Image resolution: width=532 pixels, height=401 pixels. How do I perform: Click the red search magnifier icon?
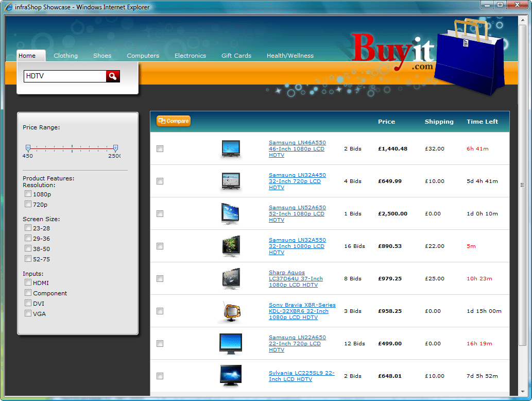click(x=112, y=76)
